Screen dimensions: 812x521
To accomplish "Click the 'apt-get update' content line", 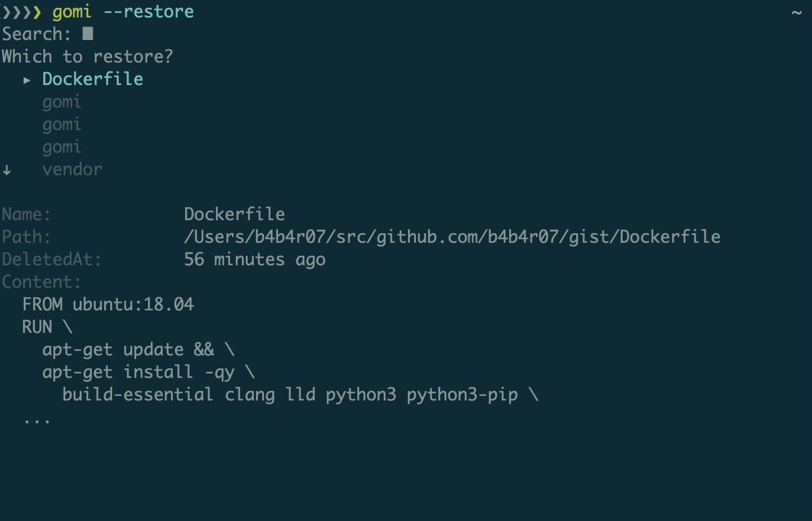I will [x=138, y=350].
